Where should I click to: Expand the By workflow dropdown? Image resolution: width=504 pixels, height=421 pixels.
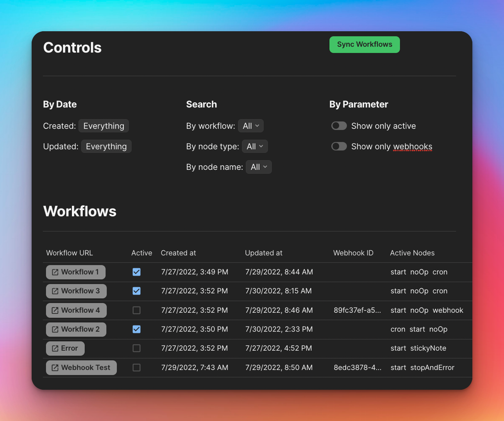(251, 126)
